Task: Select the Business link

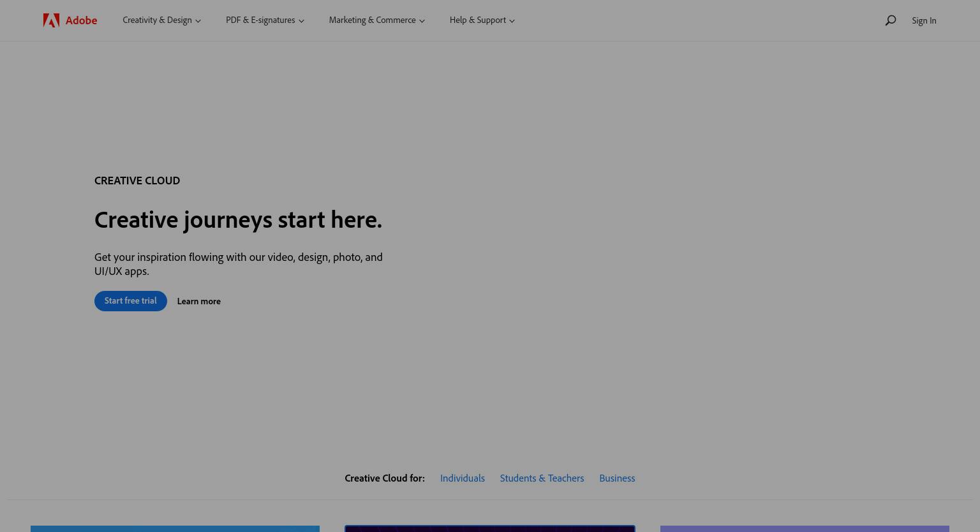Action: (617, 478)
